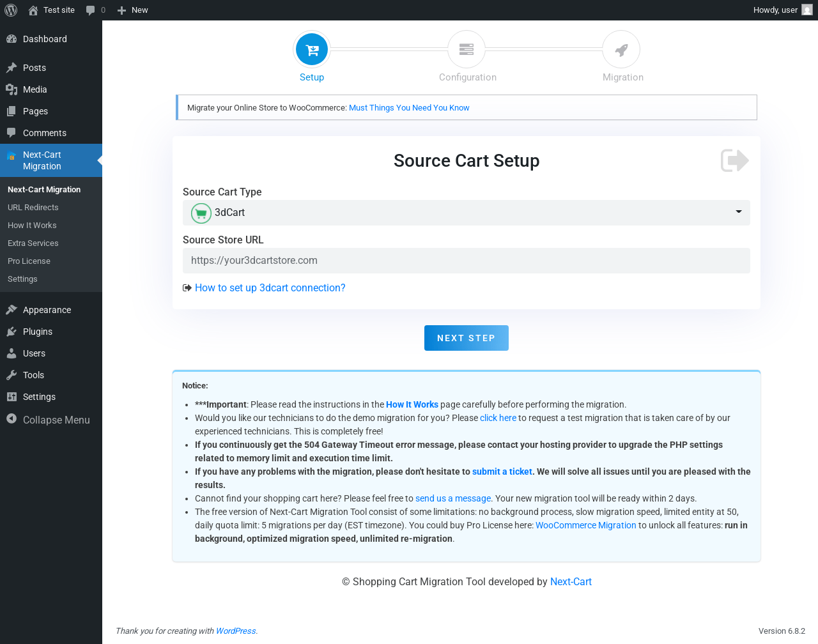Open the submit a ticket link
The height and width of the screenshot is (644, 818).
click(502, 471)
